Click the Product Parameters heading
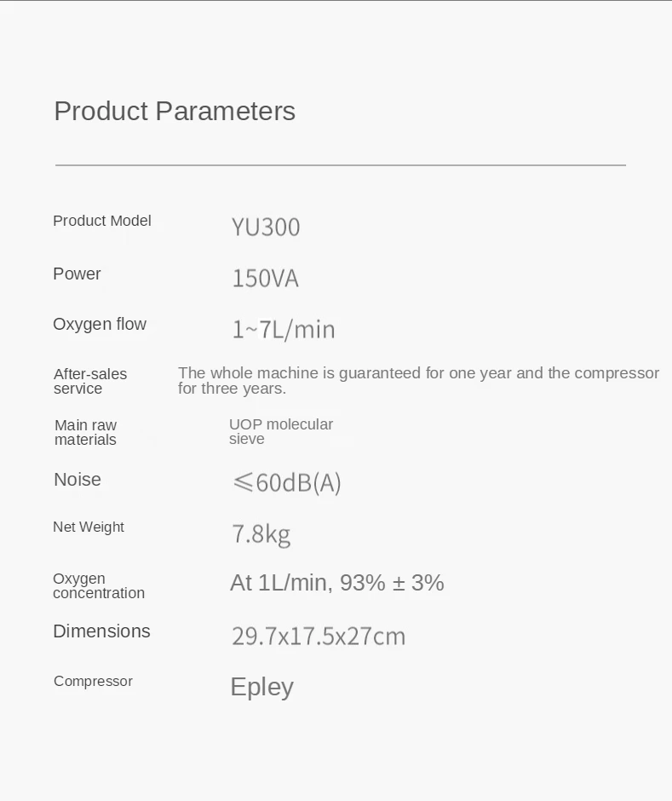Screen dimensions: 672x801 click(x=175, y=111)
